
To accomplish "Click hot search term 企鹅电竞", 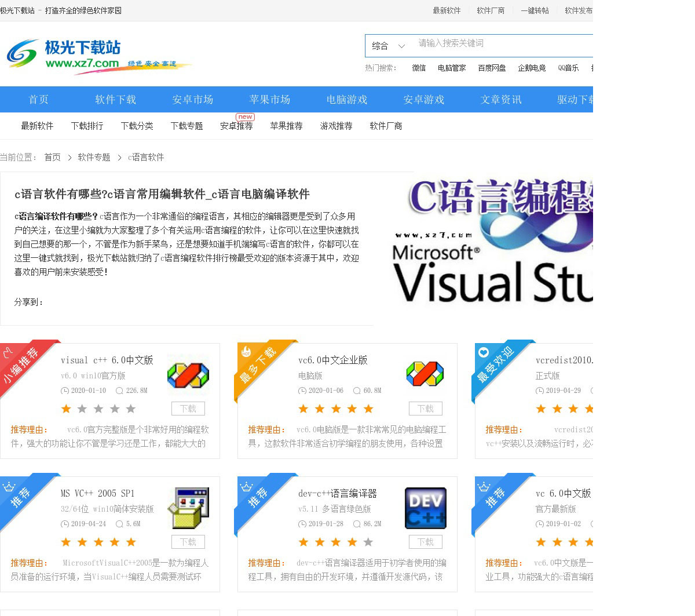I will pyautogui.click(x=532, y=68).
